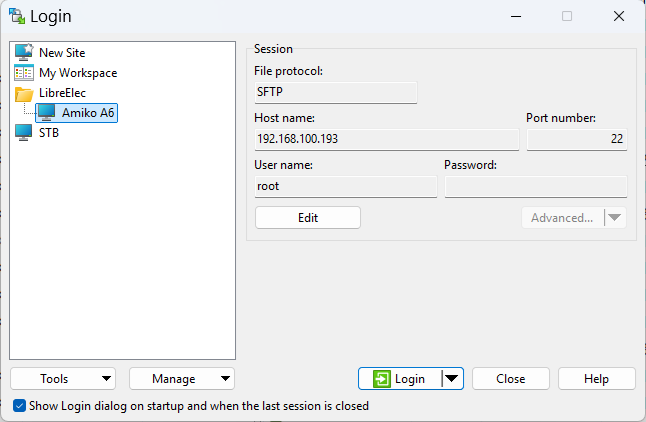Select the STB site label
The image size is (646, 422).
[49, 133]
